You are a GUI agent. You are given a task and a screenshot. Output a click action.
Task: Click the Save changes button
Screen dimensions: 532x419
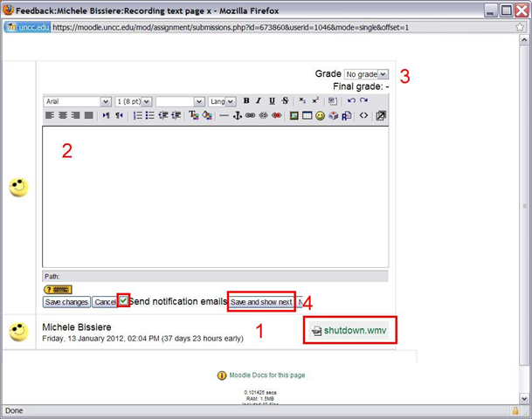coord(66,302)
